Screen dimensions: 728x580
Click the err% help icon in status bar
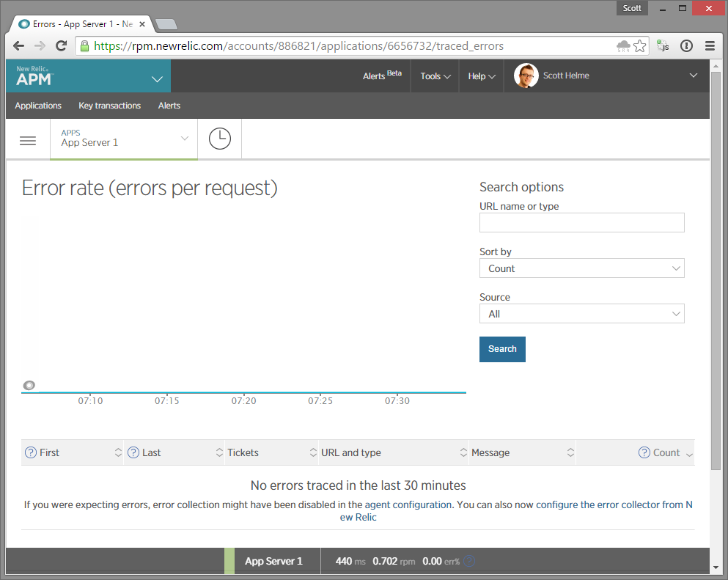[x=468, y=560]
